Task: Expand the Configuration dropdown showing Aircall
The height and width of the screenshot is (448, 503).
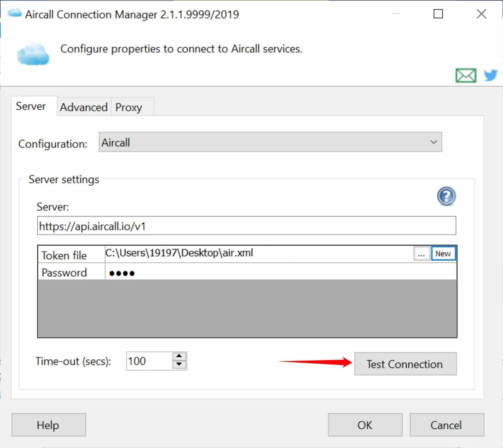Action: coord(270,142)
